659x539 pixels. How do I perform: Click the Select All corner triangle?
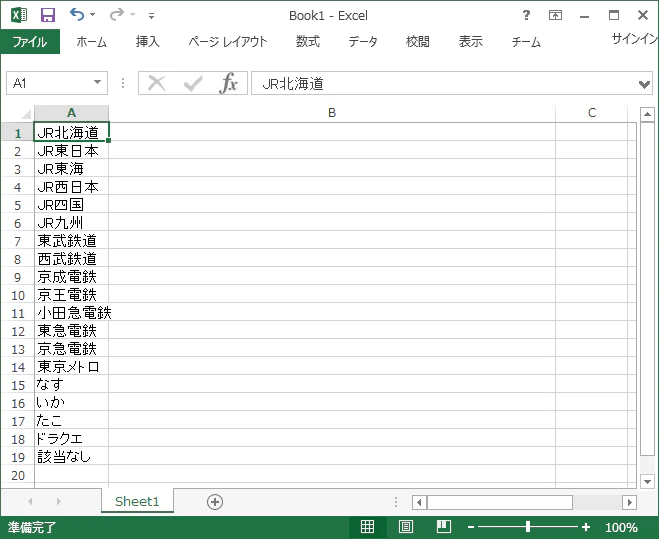point(26,114)
